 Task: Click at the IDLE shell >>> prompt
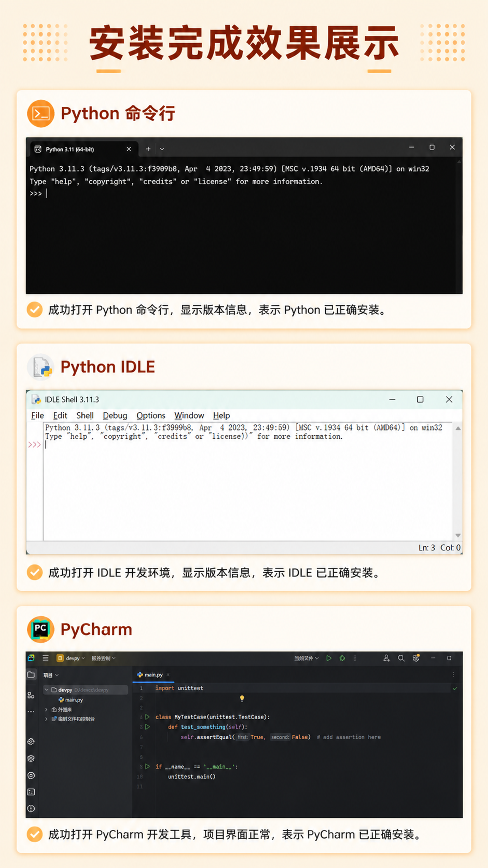34,445
